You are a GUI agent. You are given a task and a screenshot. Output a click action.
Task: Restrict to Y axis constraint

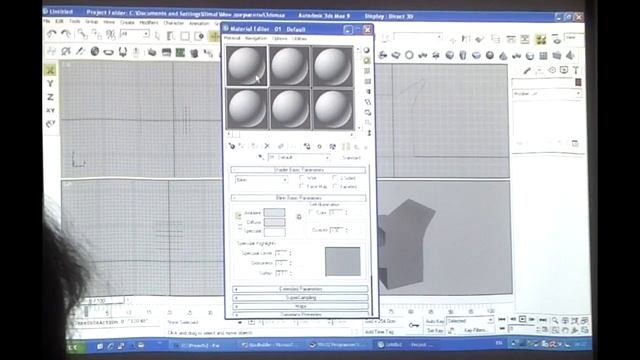pos(50,84)
